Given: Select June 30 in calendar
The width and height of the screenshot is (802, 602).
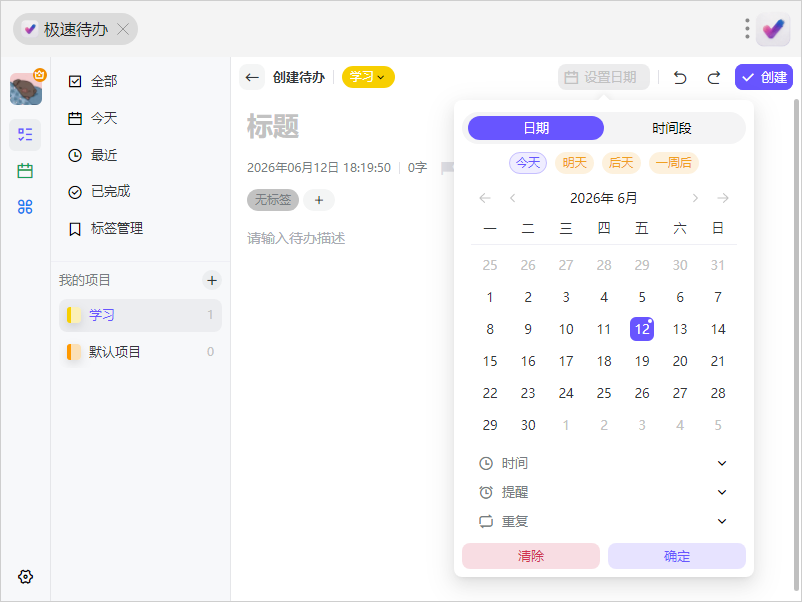Looking at the screenshot, I should point(528,425).
